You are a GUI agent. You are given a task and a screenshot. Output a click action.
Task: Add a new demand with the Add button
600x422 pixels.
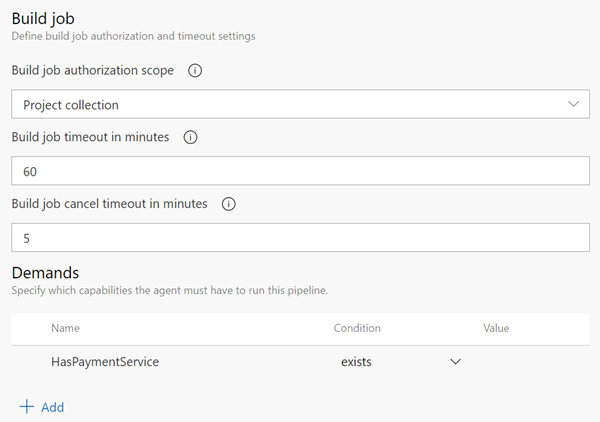coord(42,407)
